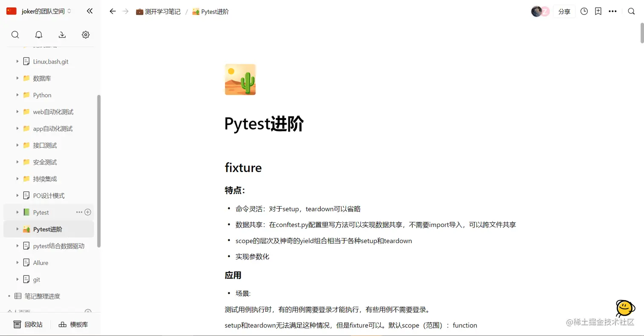The height and width of the screenshot is (336, 644).
Task: Open notifications via the bell icon
Action: click(38, 34)
